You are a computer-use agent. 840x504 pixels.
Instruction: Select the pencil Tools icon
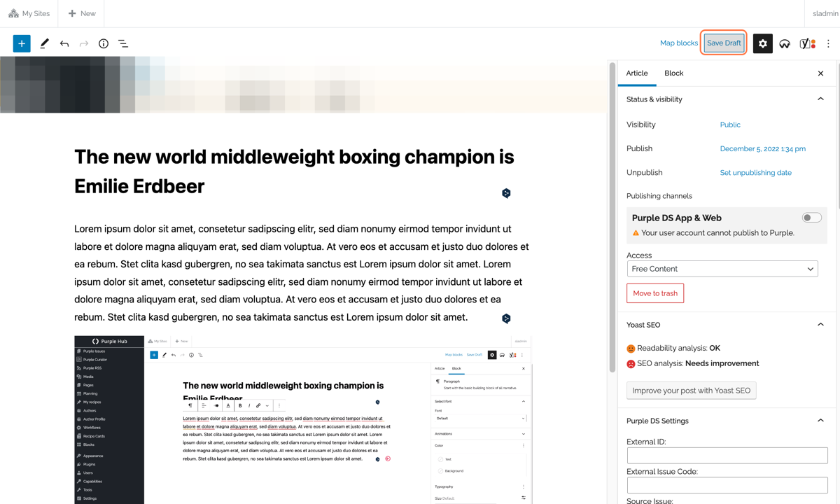(44, 43)
